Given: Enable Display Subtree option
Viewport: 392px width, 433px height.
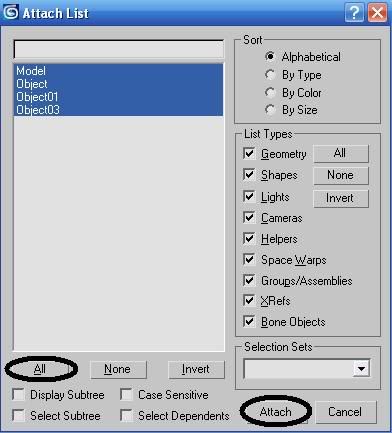Looking at the screenshot, I should pos(18,395).
